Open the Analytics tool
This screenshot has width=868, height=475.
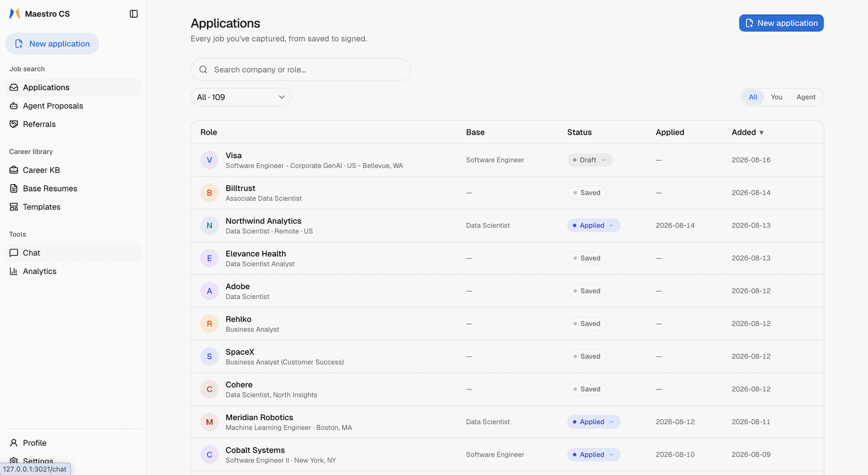(x=73, y=271)
